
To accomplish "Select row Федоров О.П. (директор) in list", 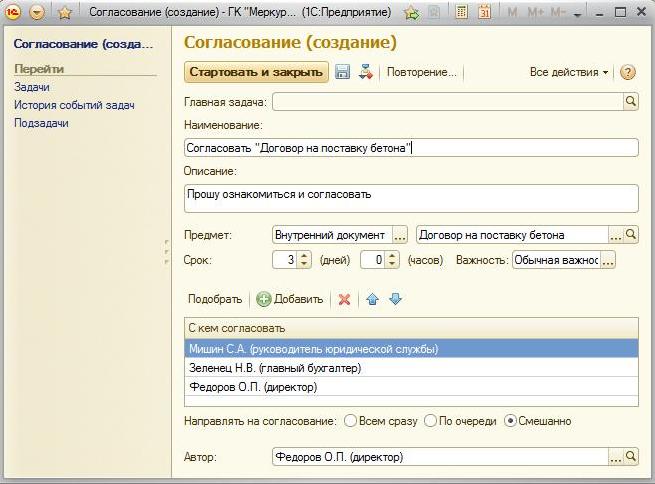I will [411, 387].
